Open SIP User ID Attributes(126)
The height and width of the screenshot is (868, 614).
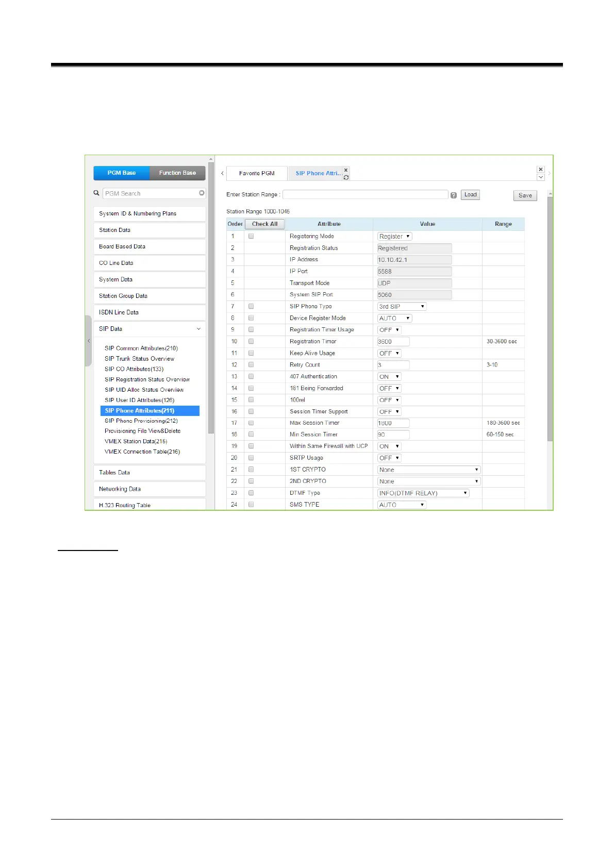tap(140, 400)
